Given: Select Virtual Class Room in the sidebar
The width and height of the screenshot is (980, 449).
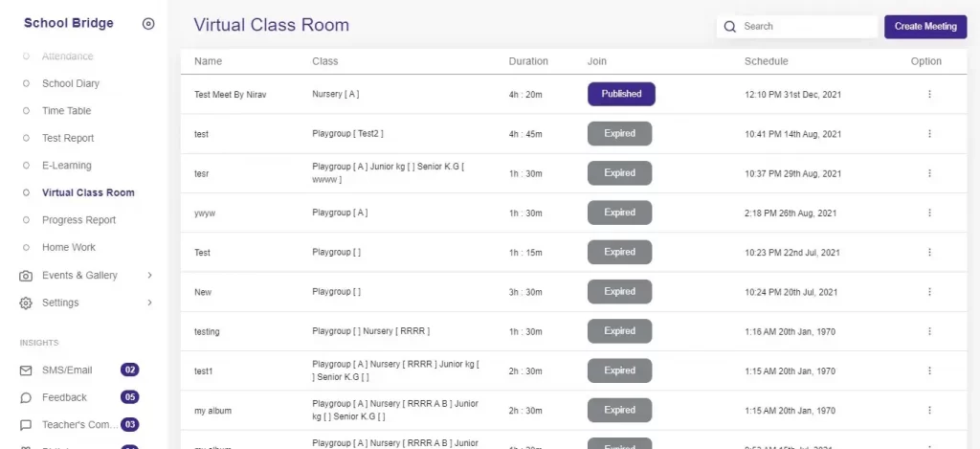Looking at the screenshot, I should [88, 192].
